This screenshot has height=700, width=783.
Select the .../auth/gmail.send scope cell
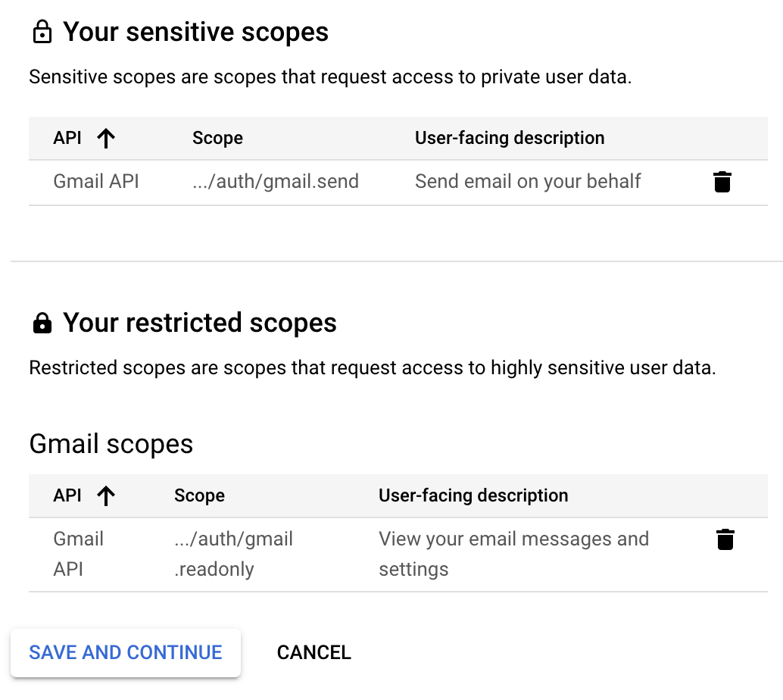[x=276, y=181]
